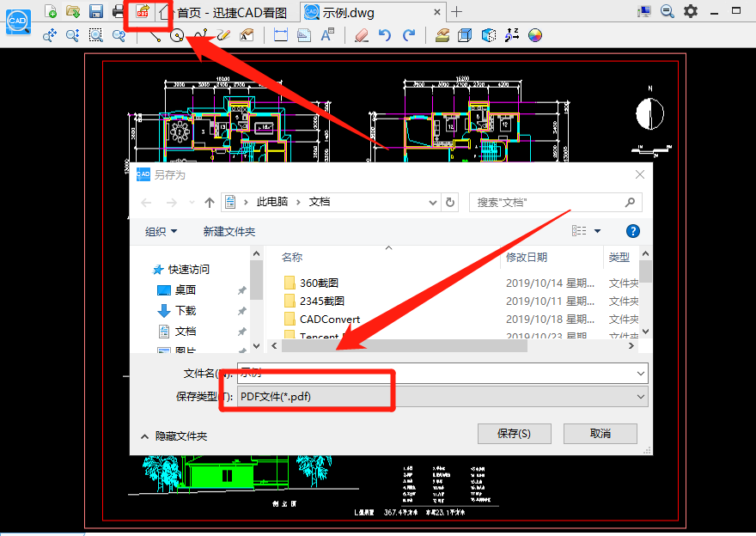Click the zoom-out magnifier in title bar
756x536 pixels.
click(668, 11)
